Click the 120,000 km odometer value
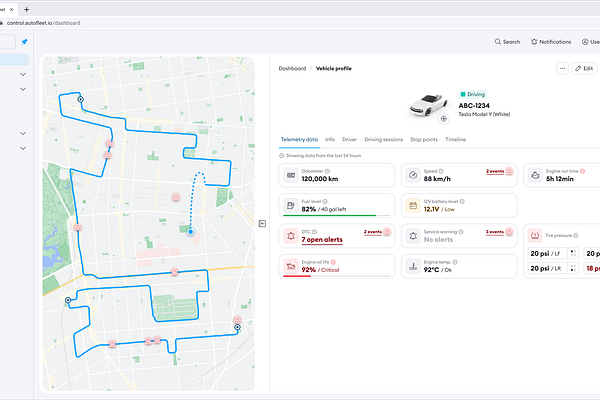 pos(320,179)
